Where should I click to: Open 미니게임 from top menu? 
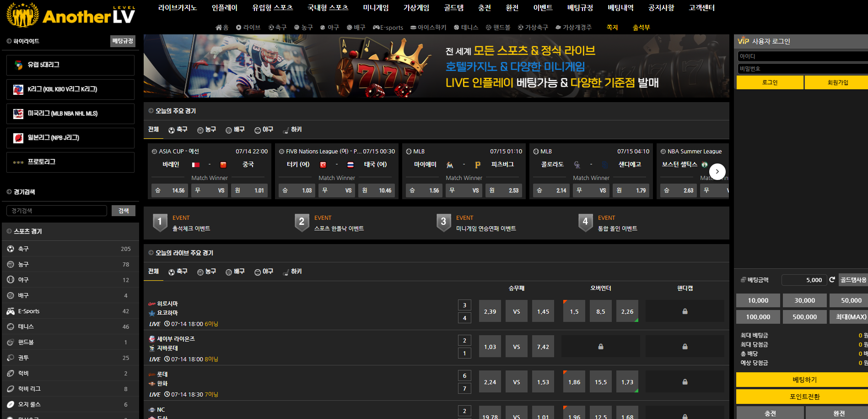(x=376, y=8)
